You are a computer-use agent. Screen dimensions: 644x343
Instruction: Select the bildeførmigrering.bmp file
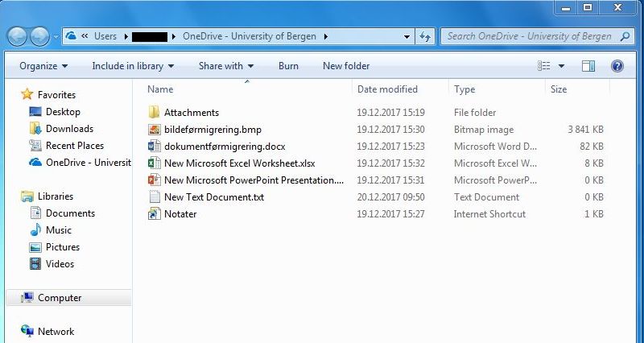click(213, 130)
